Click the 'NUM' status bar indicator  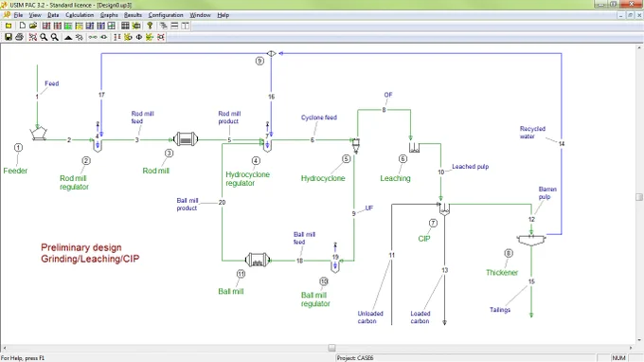click(618, 358)
